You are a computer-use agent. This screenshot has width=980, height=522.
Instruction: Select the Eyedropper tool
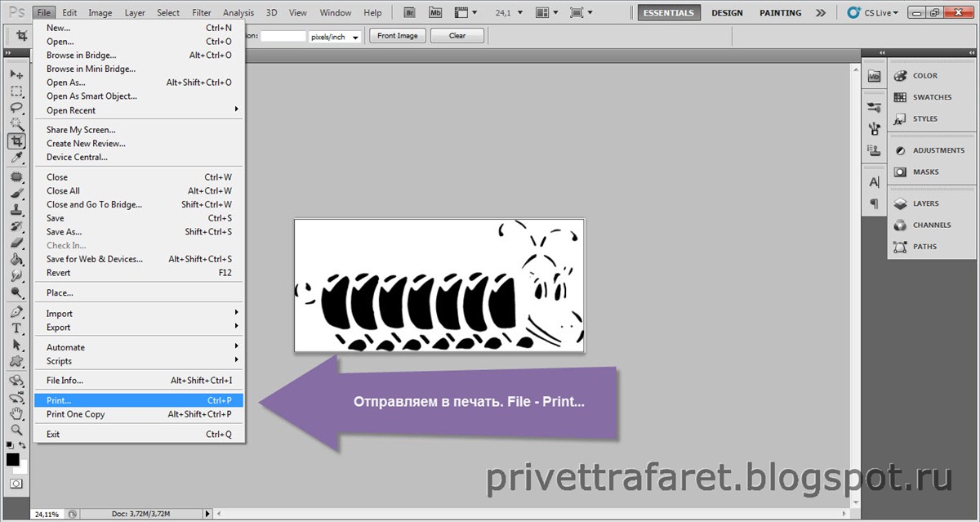pyautogui.click(x=16, y=157)
